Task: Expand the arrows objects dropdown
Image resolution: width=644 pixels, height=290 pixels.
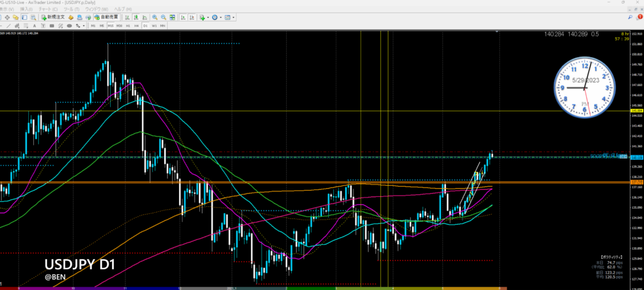Action: (85, 26)
